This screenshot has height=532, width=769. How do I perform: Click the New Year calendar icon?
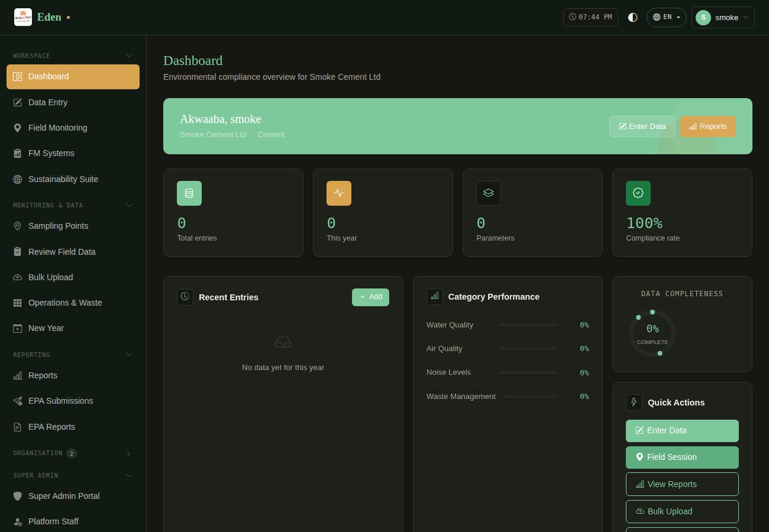(18, 328)
